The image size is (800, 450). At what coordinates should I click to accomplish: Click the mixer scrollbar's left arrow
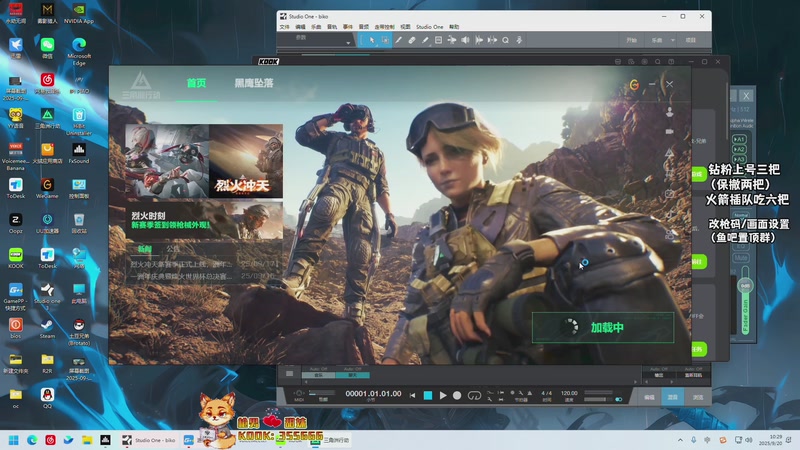[306, 381]
